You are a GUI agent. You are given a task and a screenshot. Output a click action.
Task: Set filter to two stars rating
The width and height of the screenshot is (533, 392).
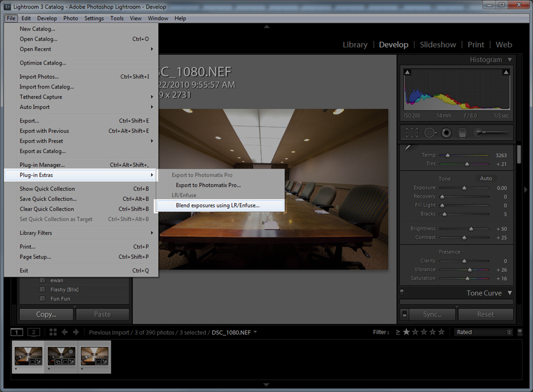pyautogui.click(x=415, y=332)
